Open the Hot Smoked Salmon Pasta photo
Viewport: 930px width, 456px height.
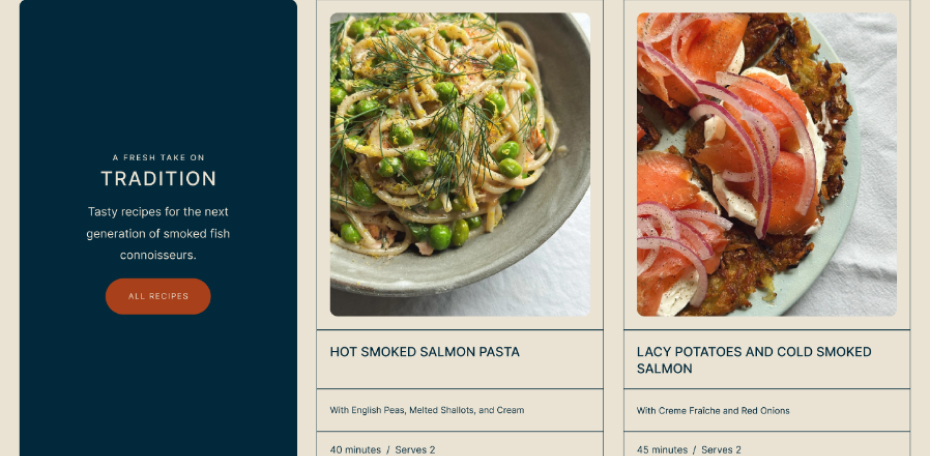(460, 164)
